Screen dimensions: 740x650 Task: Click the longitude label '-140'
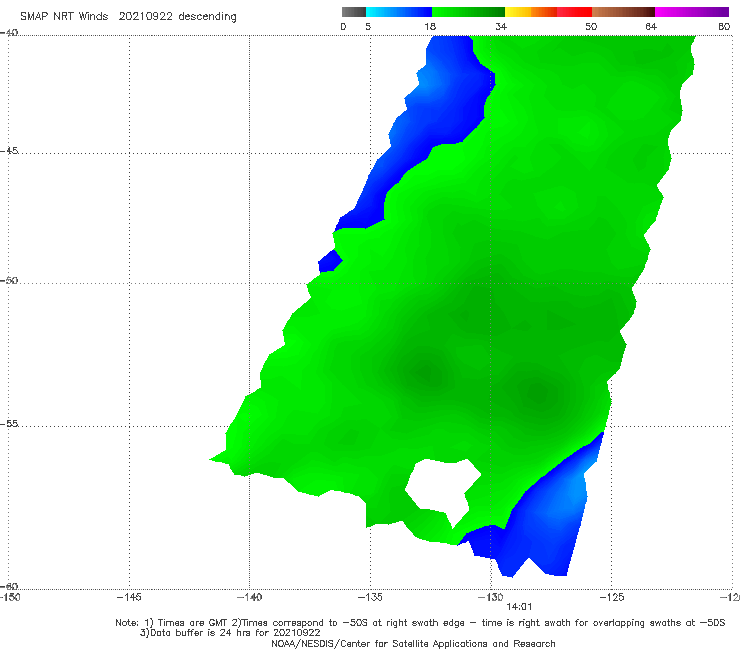pyautogui.click(x=249, y=597)
